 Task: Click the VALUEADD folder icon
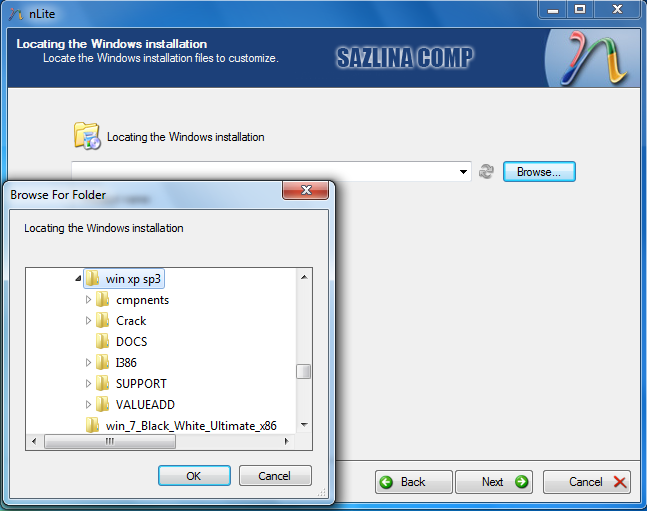pos(102,405)
